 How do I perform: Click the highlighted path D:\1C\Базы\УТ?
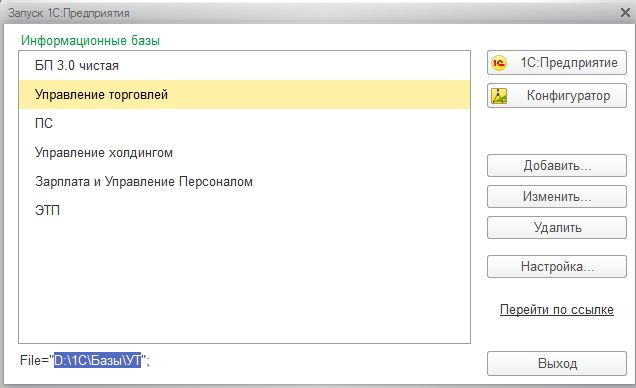(x=98, y=360)
